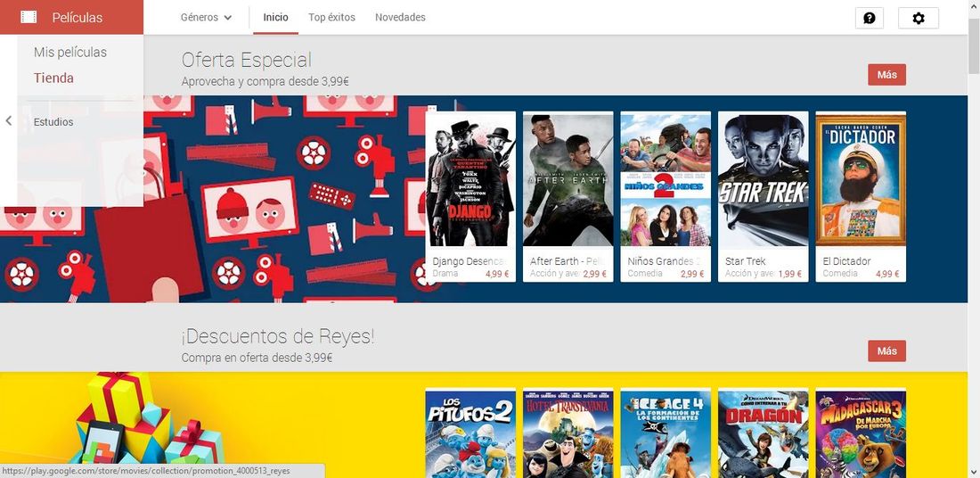Open the Ice Age 4 poster

[x=666, y=434]
